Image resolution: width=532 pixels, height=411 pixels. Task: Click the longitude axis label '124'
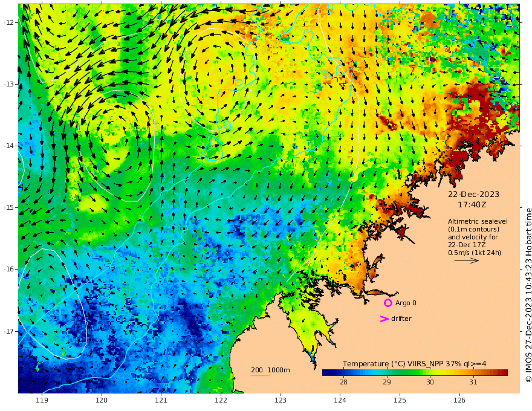pyautogui.click(x=340, y=401)
